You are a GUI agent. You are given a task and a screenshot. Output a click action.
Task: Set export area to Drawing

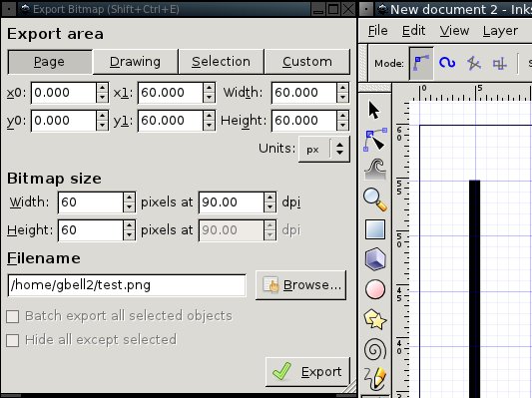click(x=136, y=62)
